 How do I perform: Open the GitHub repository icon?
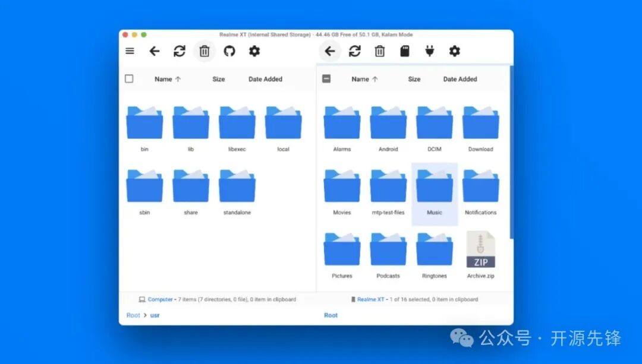coord(229,51)
